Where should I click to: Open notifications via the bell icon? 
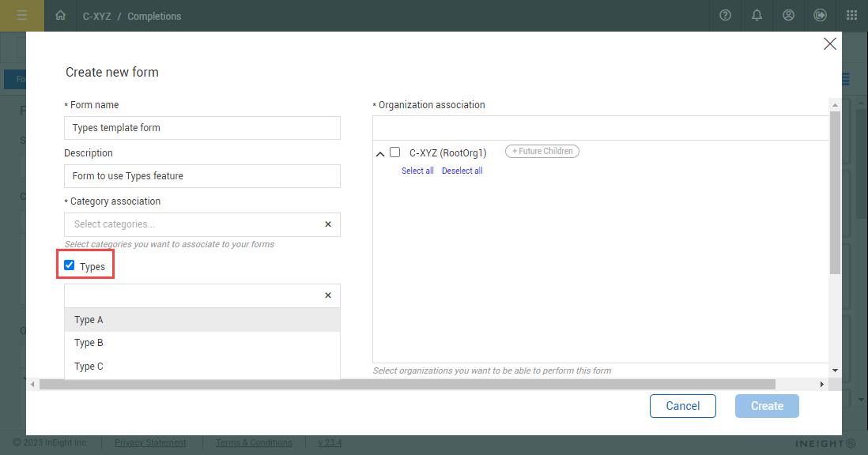[757, 15]
